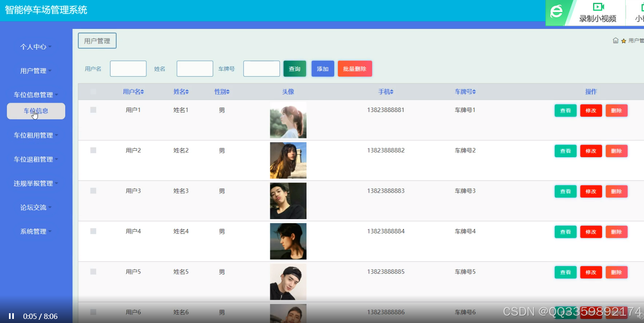Check the checkbox for 用户4 row

click(93, 231)
